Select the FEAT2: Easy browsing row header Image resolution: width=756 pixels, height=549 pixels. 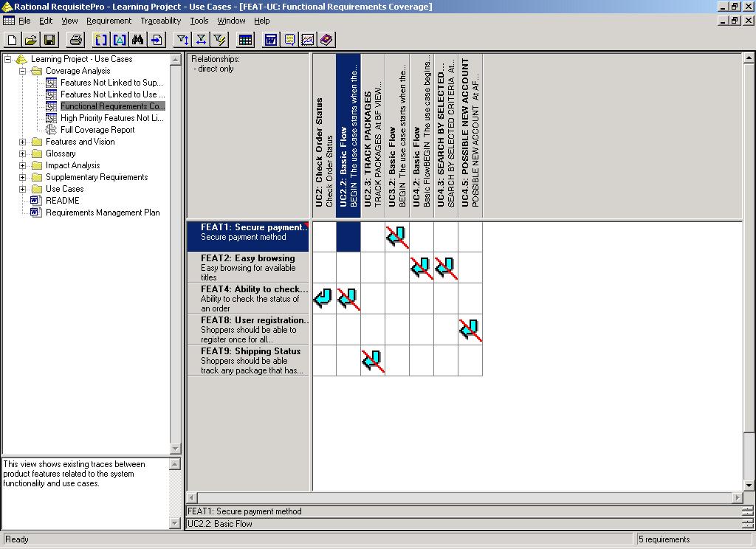[248, 268]
